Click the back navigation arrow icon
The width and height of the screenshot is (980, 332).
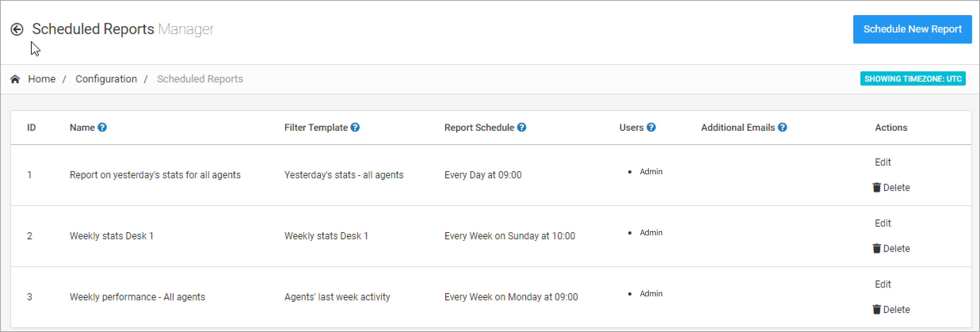pos(17,29)
